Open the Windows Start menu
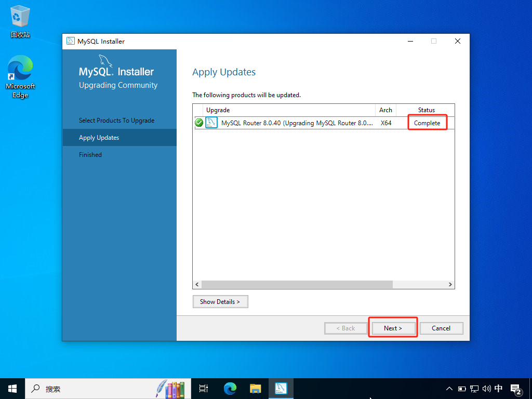 point(12,388)
